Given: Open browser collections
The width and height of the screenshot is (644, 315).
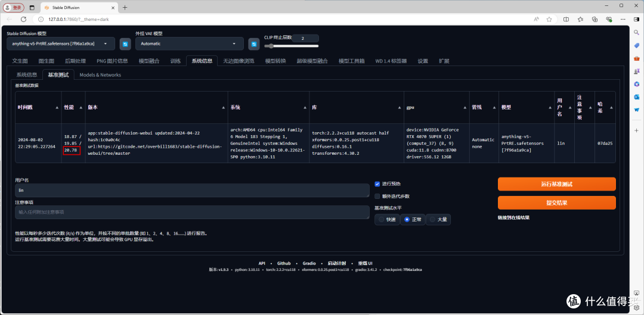Looking at the screenshot, I should (595, 19).
